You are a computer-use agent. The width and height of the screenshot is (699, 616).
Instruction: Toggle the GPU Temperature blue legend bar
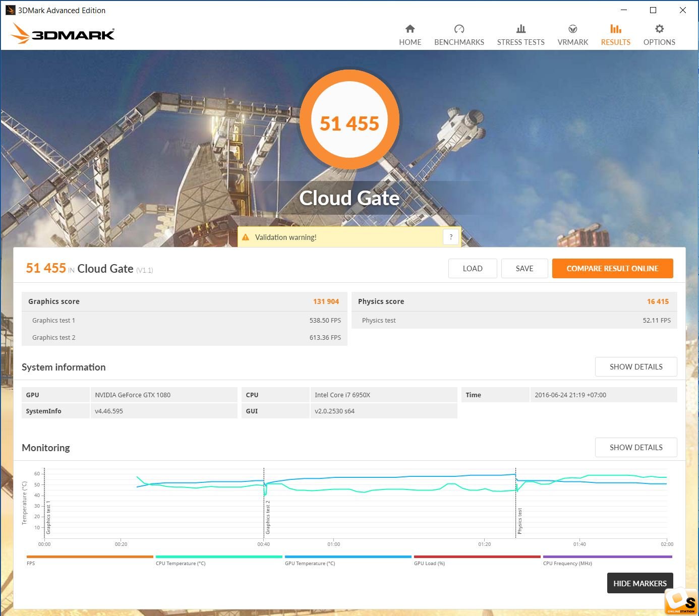[x=348, y=557]
